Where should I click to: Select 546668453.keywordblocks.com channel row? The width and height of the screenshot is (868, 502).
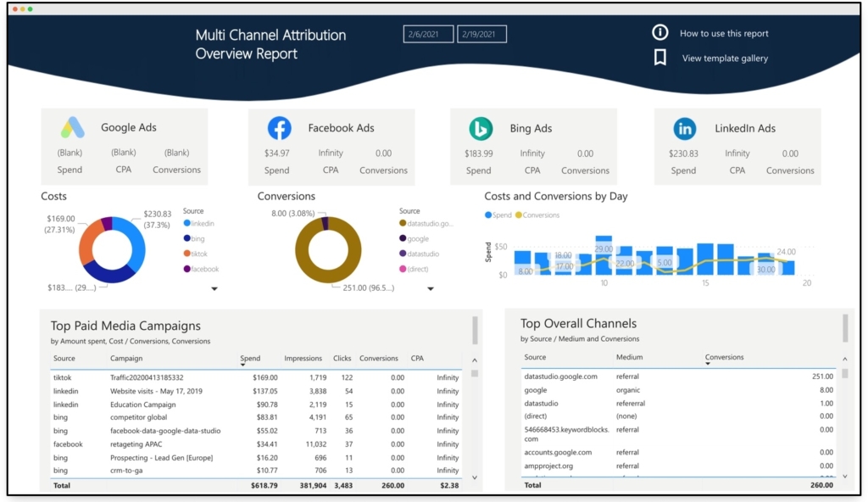(x=678, y=434)
